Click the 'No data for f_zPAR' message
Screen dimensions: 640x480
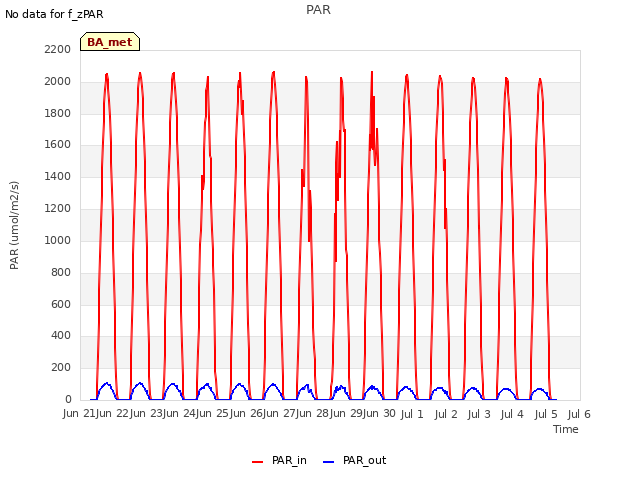point(54,14)
